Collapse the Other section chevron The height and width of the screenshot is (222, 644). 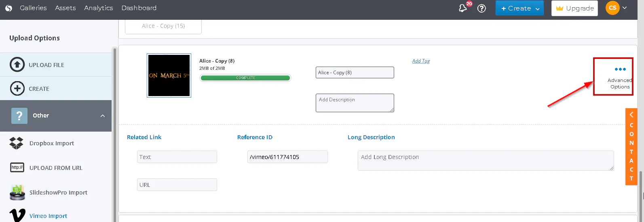click(x=103, y=116)
